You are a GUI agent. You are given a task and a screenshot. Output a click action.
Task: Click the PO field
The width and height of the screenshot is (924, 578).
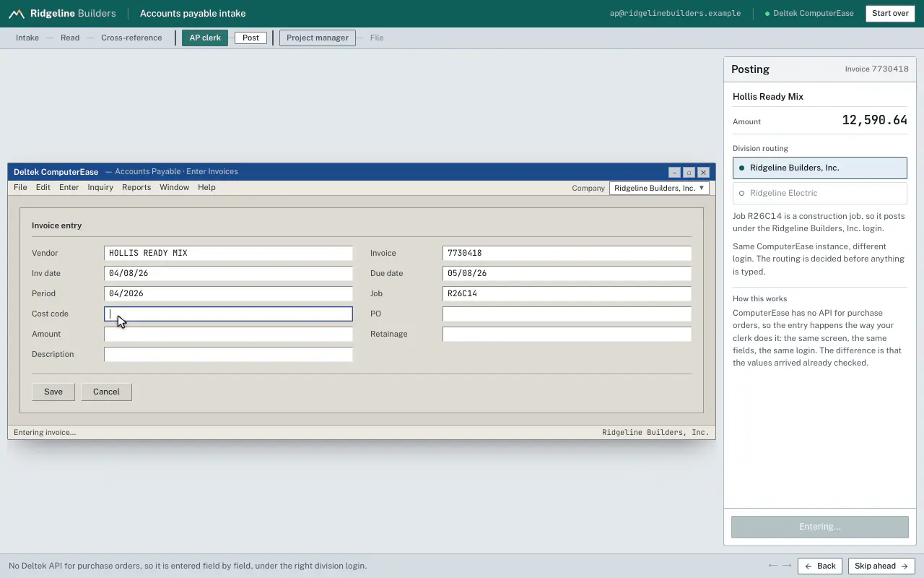(567, 314)
